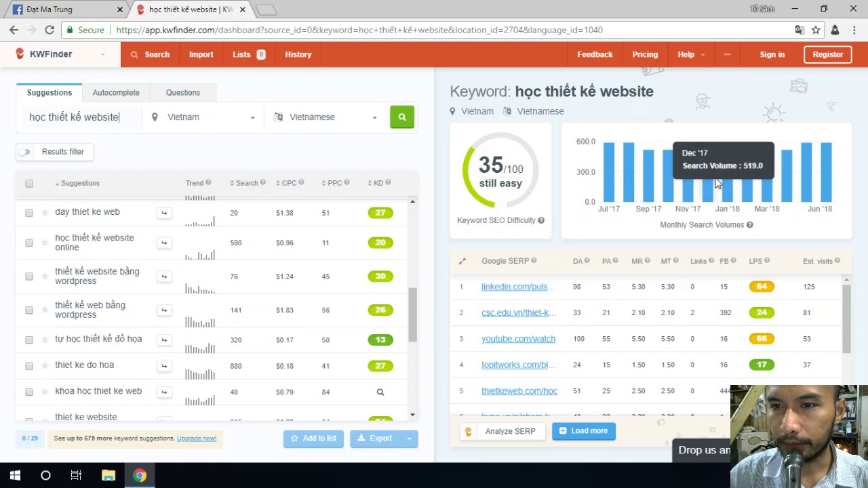The width and height of the screenshot is (868, 488).
Task: Star the keyword 'day thiet ke web'
Action: point(44,213)
